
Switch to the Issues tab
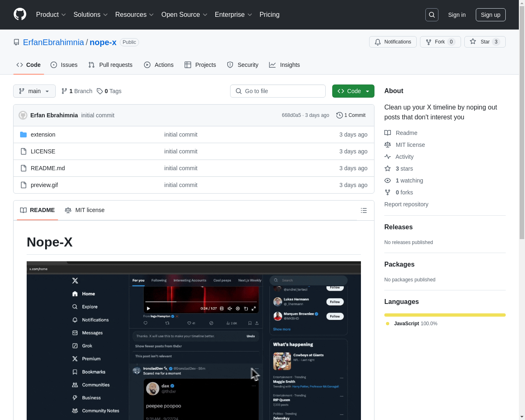64,65
